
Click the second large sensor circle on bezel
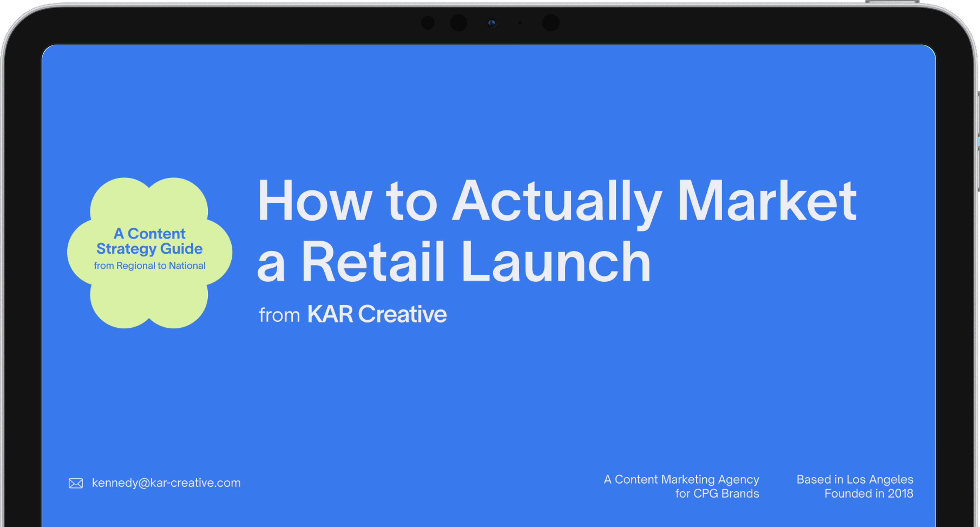[459, 23]
